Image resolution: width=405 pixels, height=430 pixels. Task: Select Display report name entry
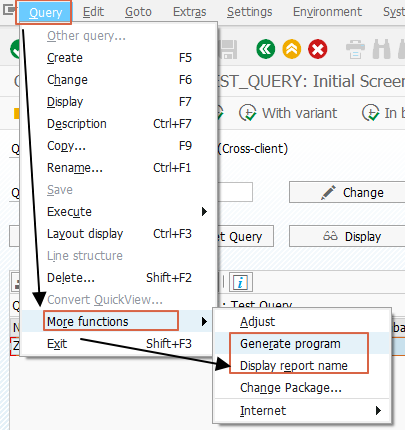click(x=302, y=366)
